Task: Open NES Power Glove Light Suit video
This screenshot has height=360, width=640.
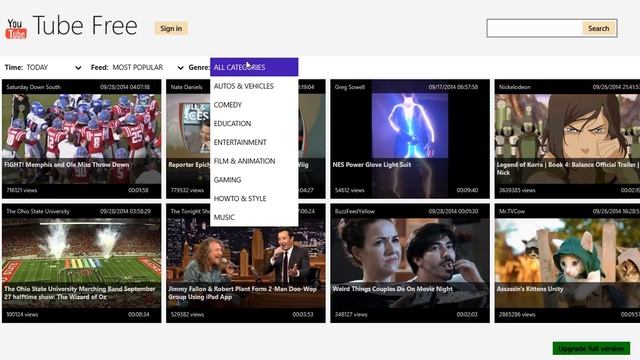Action: pos(410,139)
